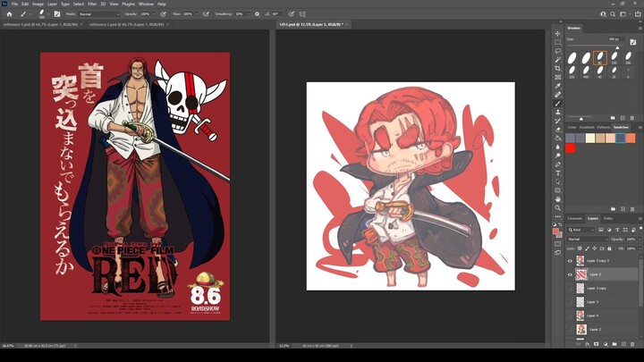
Task: Show Layer 4 visibility box
Action: pyautogui.click(x=570, y=316)
